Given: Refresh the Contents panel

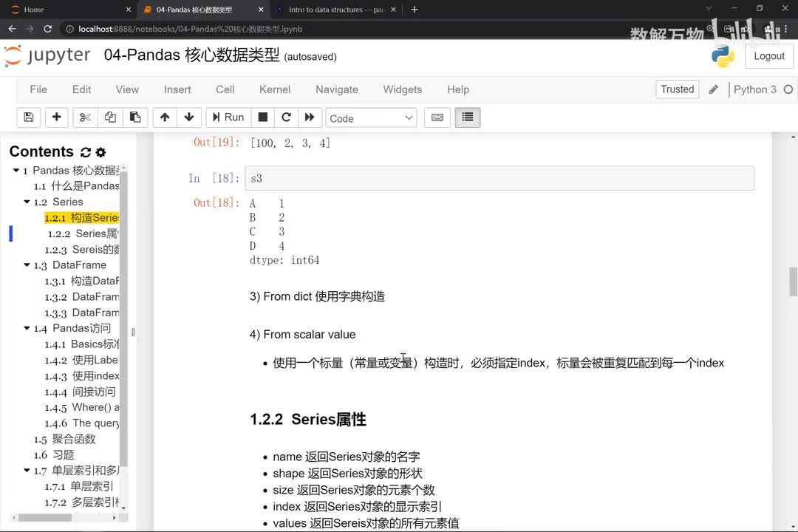Looking at the screenshot, I should tap(86, 152).
